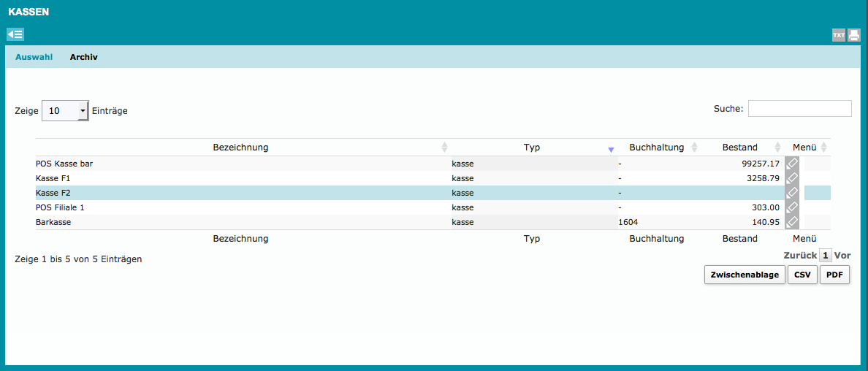Sort by the Bestand column header
Screen dimensions: 868x371
click(x=739, y=148)
